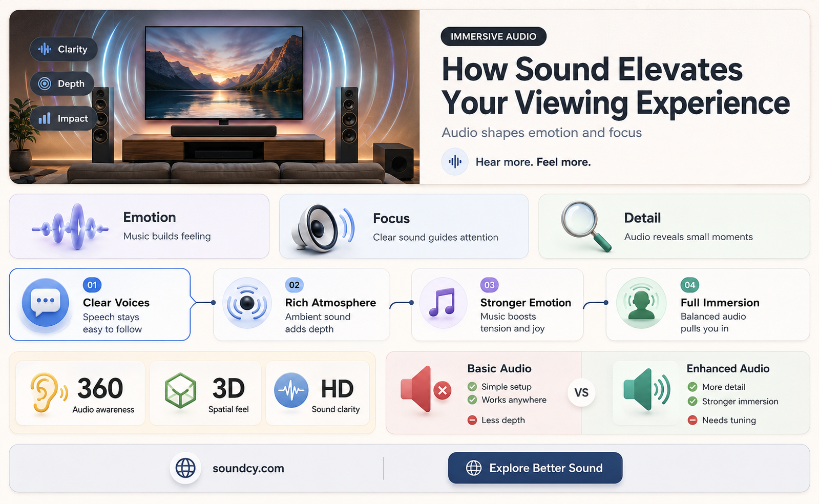The height and width of the screenshot is (504, 819).
Task: Click the Depth pill label
Action: pyautogui.click(x=62, y=83)
